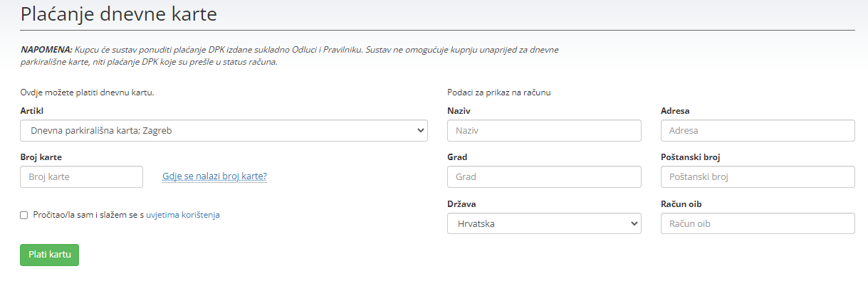Click the Artikl field label
868x286 pixels.
pos(32,111)
